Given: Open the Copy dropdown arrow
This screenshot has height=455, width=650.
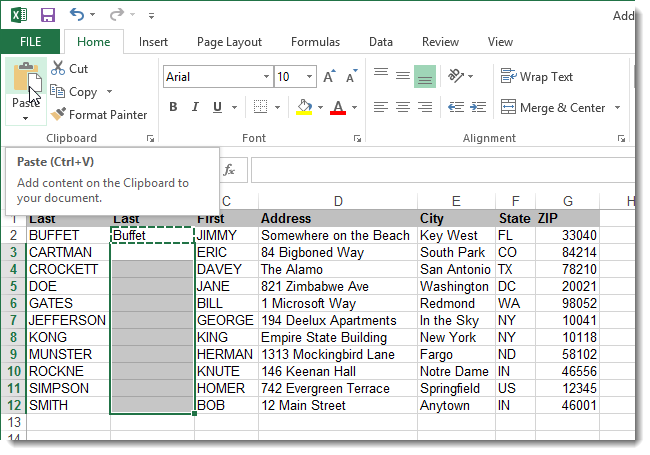Looking at the screenshot, I should pyautogui.click(x=109, y=92).
